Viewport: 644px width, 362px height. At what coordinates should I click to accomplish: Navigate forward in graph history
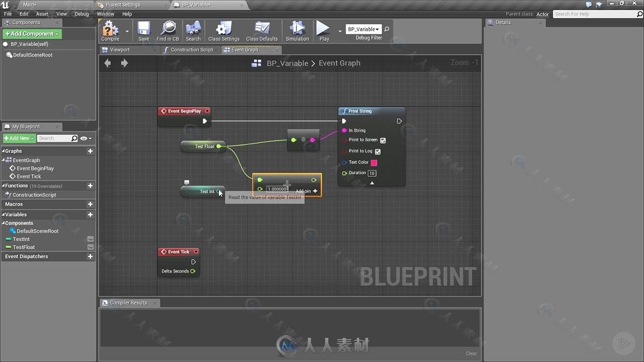(124, 63)
